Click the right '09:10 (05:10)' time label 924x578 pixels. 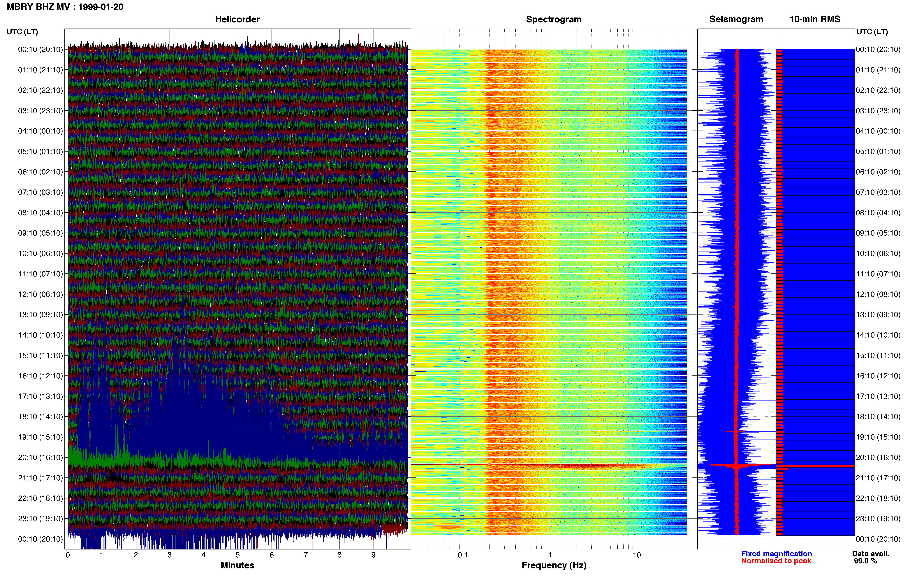[x=878, y=233]
